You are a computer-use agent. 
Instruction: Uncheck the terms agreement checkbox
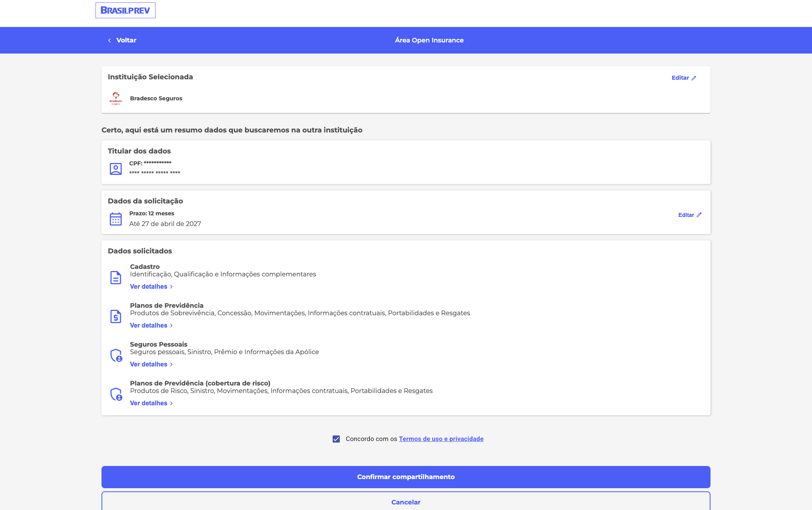336,439
